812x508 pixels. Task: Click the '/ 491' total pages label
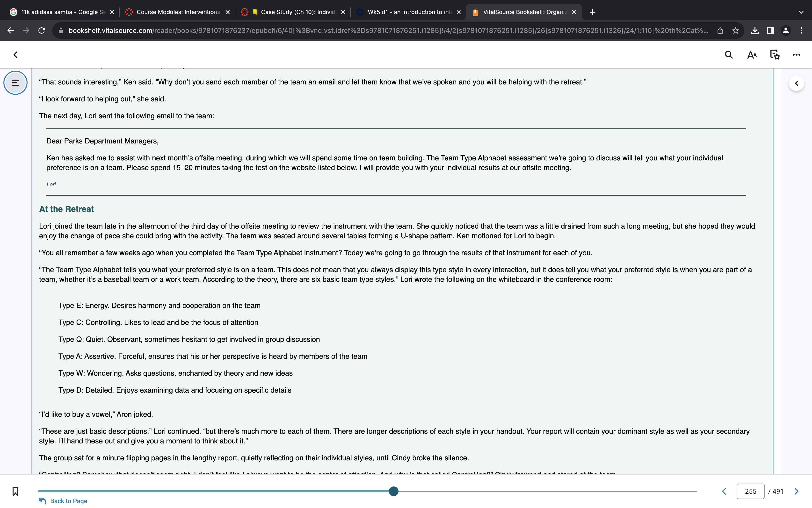[776, 491]
